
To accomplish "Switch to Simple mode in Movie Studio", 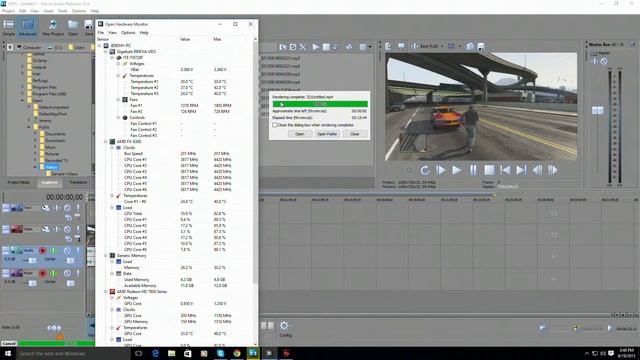I will [9, 27].
